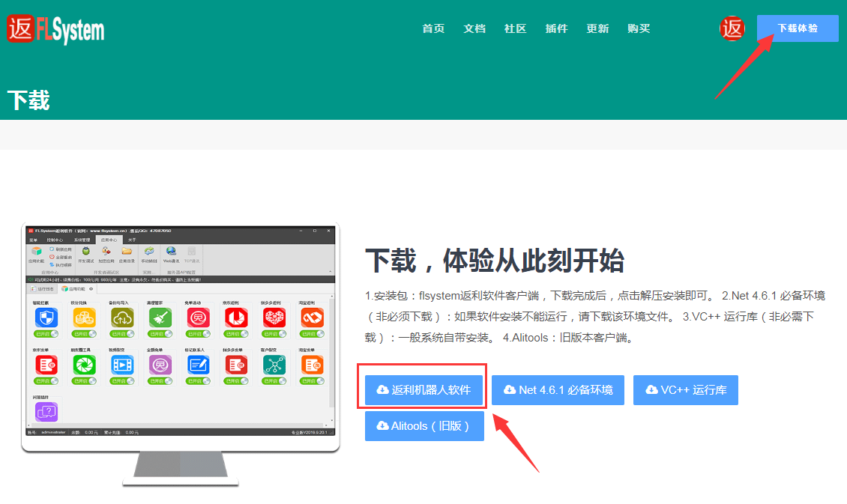Screen dimensions: 847x504
Task: Open the 文档 navigation link
Action: pos(474,28)
